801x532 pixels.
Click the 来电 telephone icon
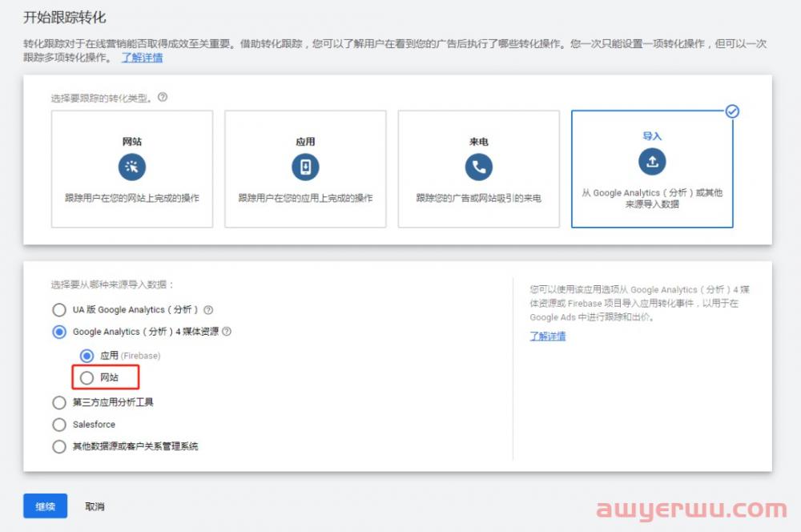tap(479, 167)
